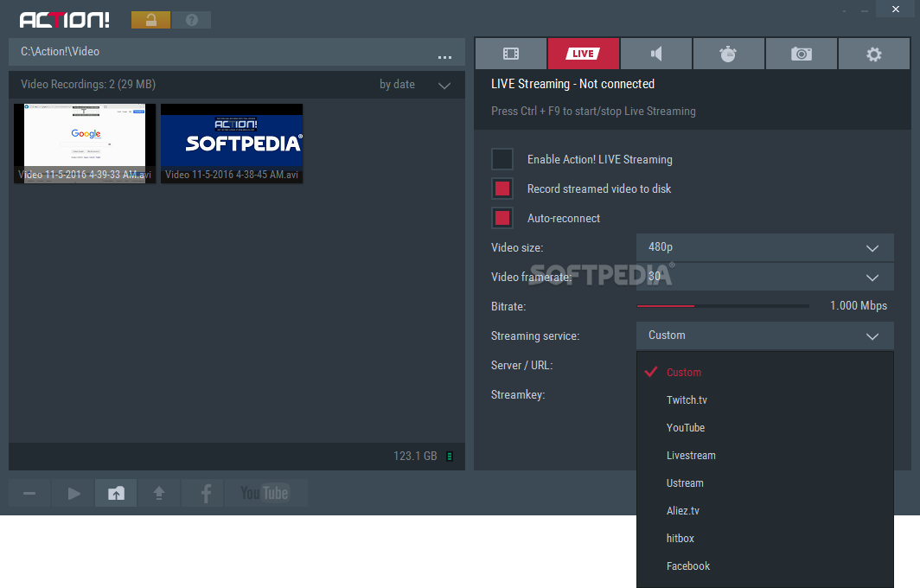Select YouTube streaming service

pos(764,427)
